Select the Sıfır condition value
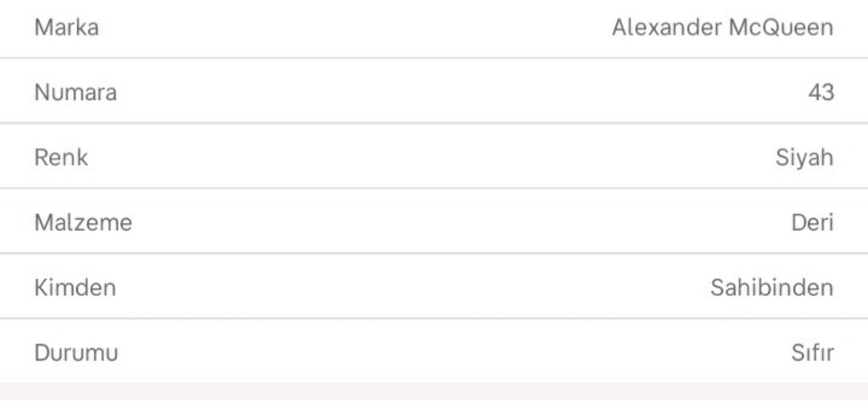The width and height of the screenshot is (868, 403). (813, 353)
